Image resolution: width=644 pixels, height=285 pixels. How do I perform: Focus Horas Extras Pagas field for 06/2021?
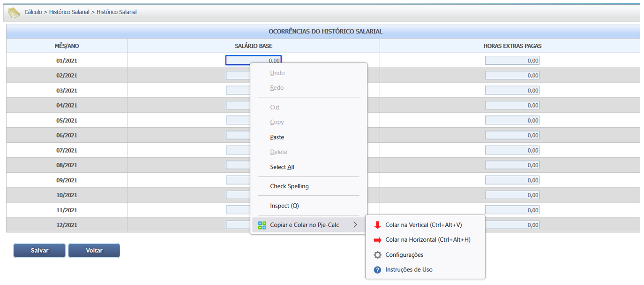(x=512, y=135)
